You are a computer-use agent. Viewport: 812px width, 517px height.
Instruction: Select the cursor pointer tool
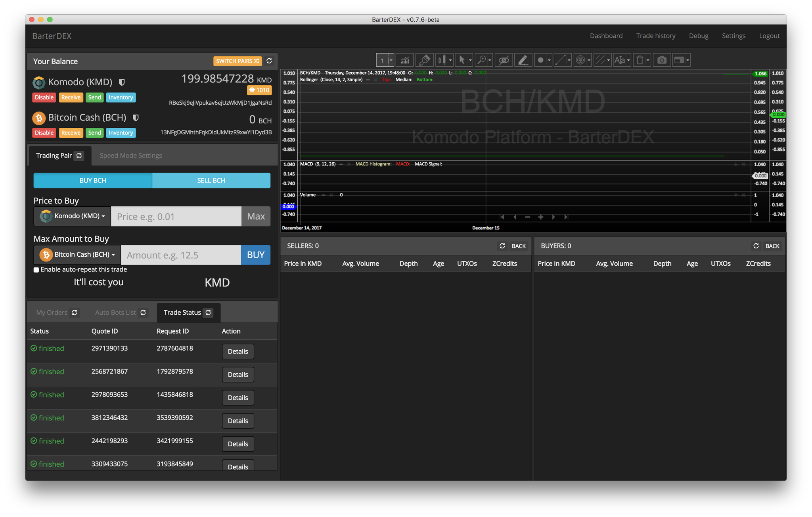click(462, 60)
